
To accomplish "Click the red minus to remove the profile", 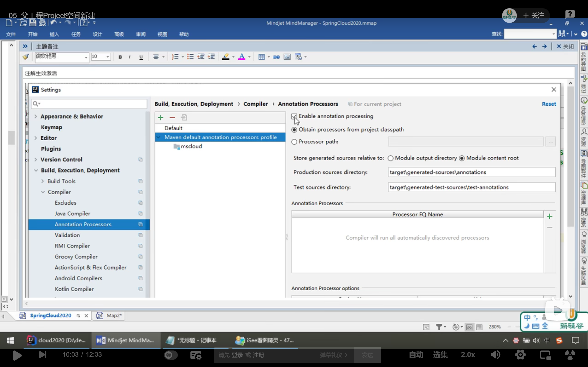I will [172, 118].
